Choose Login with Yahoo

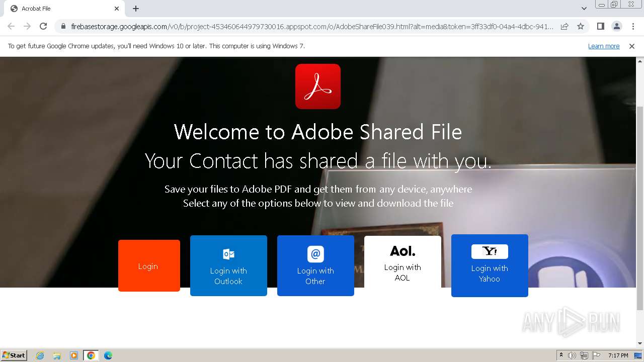point(490,265)
